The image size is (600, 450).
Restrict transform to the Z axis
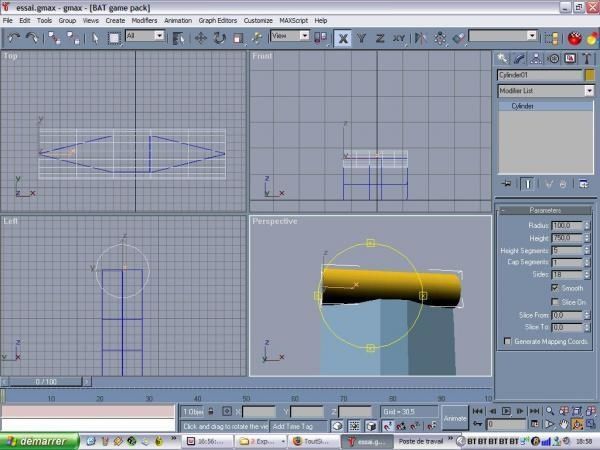380,38
